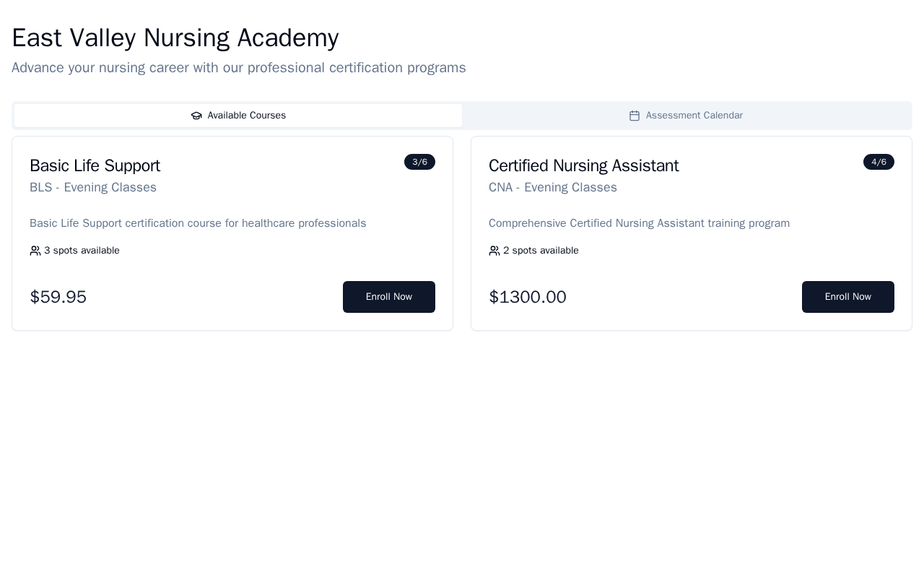The height and width of the screenshot is (578, 924).
Task: Click the calendar icon in the tab bar
Action: 635,116
